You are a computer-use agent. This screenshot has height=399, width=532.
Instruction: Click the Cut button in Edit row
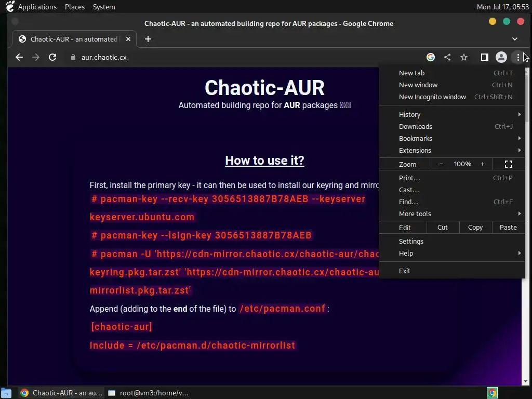coord(443,228)
